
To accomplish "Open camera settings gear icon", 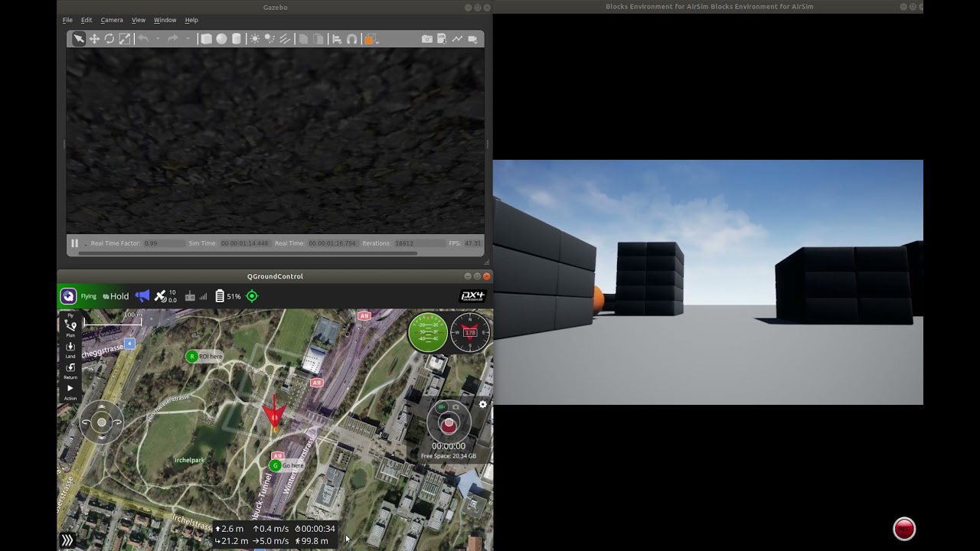I will [x=482, y=404].
